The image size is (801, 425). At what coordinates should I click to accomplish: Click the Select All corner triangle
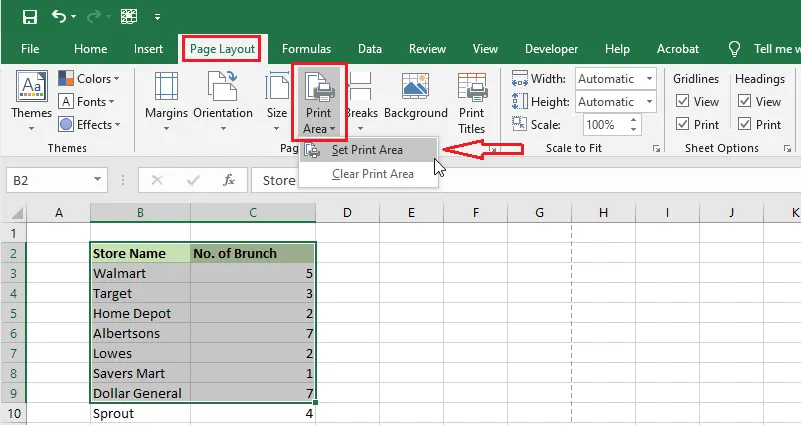tap(17, 214)
